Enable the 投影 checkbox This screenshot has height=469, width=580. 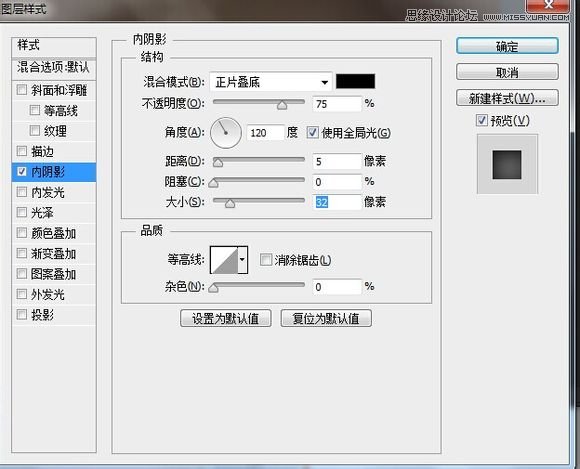pyautogui.click(x=22, y=314)
